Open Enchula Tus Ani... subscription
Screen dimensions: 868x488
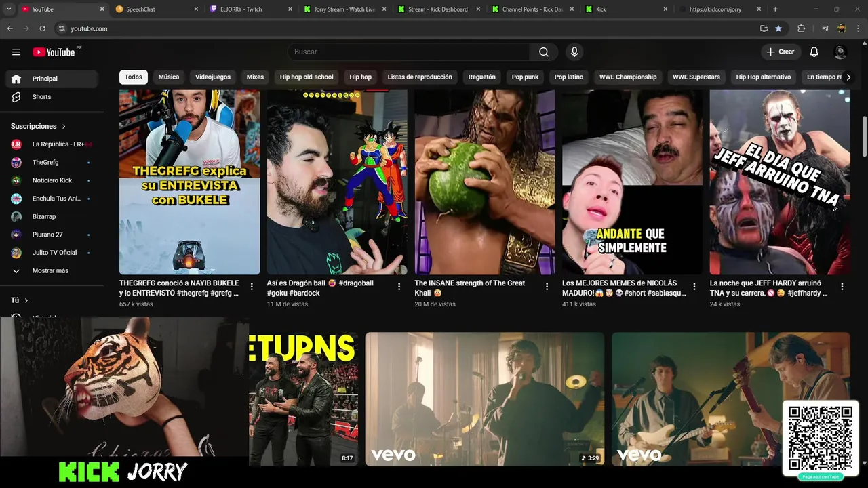(x=52, y=199)
